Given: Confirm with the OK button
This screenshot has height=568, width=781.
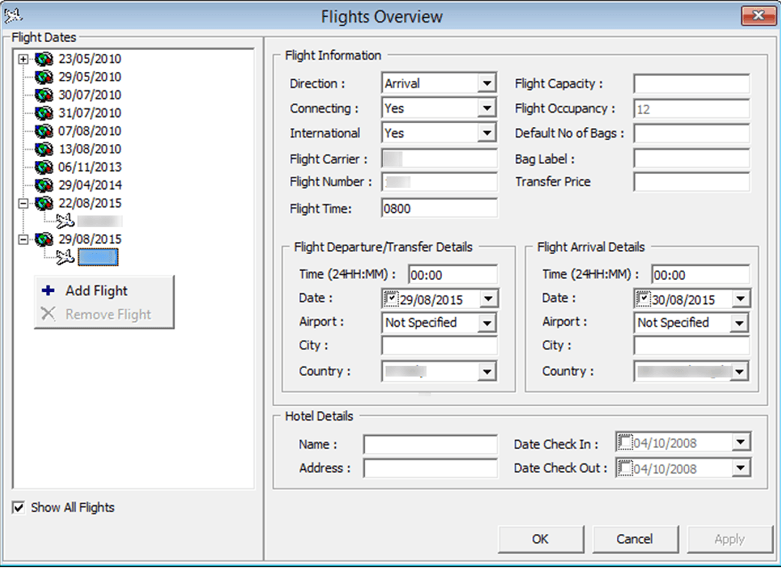Looking at the screenshot, I should 540,539.
